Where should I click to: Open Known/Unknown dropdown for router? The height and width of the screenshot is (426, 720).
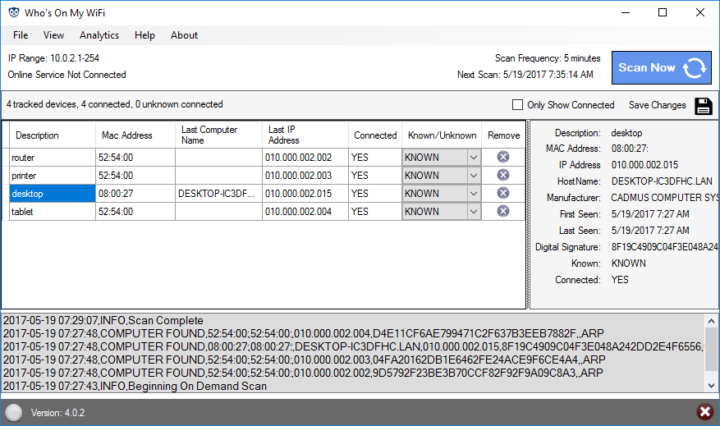tap(473, 157)
